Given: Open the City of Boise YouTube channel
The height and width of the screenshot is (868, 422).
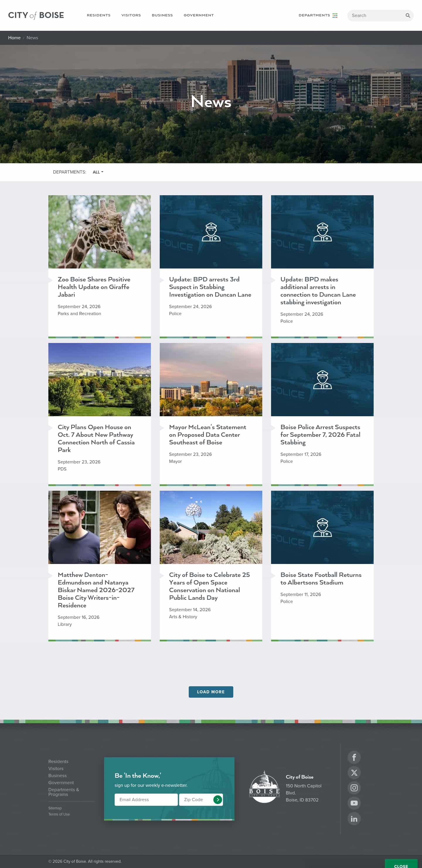Looking at the screenshot, I should tap(354, 803).
